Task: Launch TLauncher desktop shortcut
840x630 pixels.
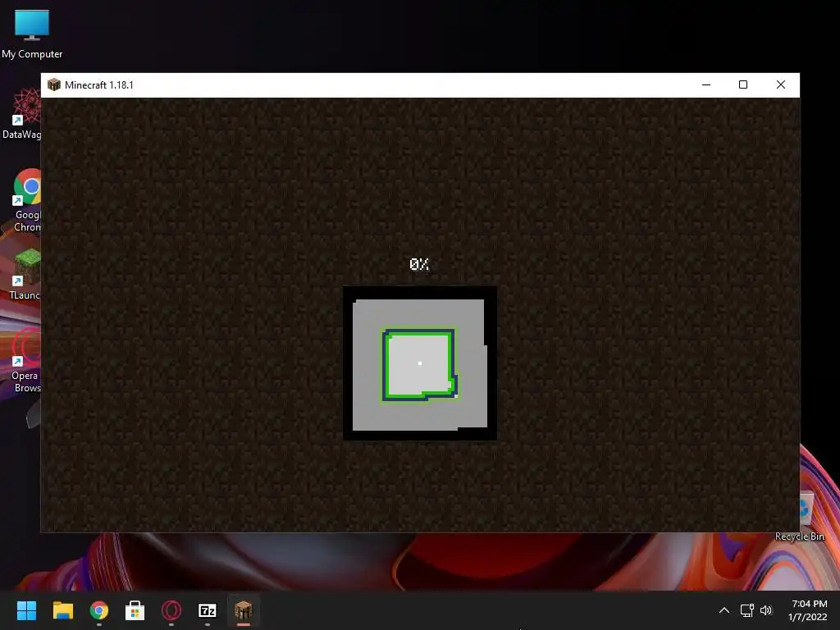Action: tap(25, 274)
